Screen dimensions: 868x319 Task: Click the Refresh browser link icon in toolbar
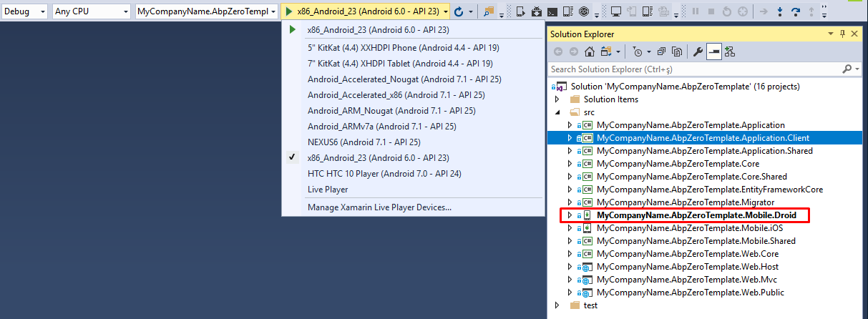(x=459, y=12)
